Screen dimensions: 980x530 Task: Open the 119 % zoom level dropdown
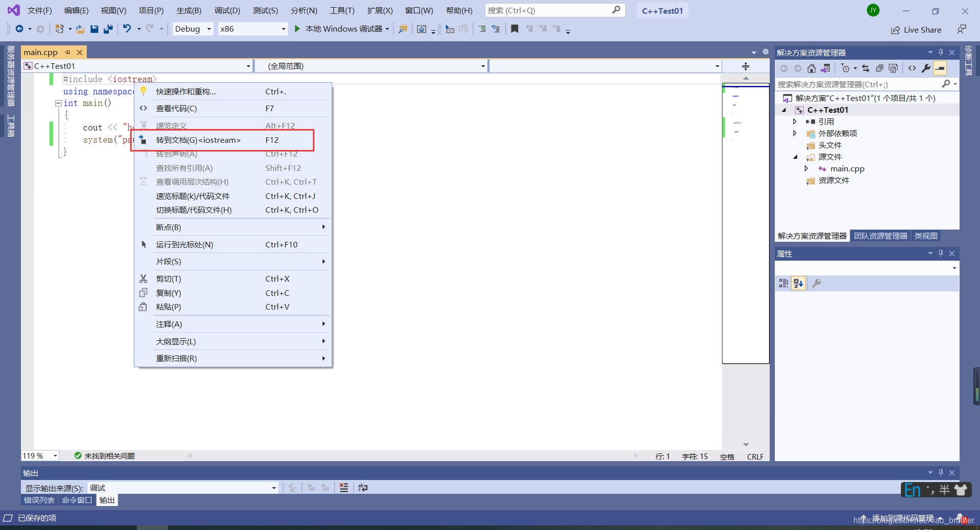[x=40, y=456]
